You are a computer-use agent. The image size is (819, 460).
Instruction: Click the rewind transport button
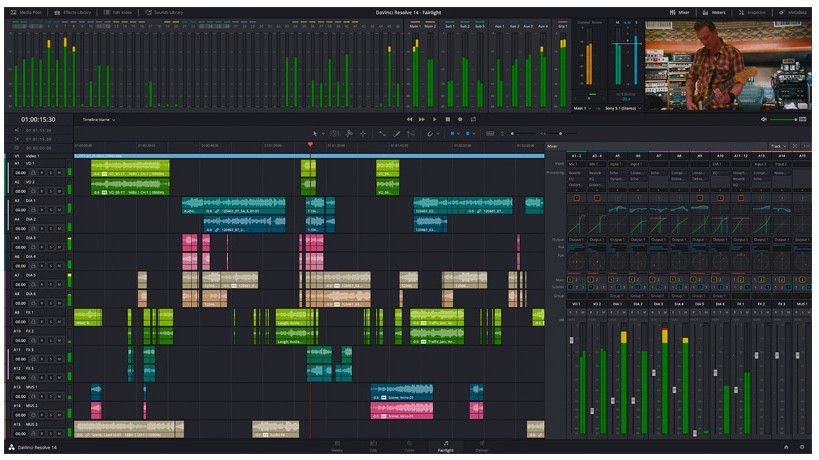(x=410, y=120)
